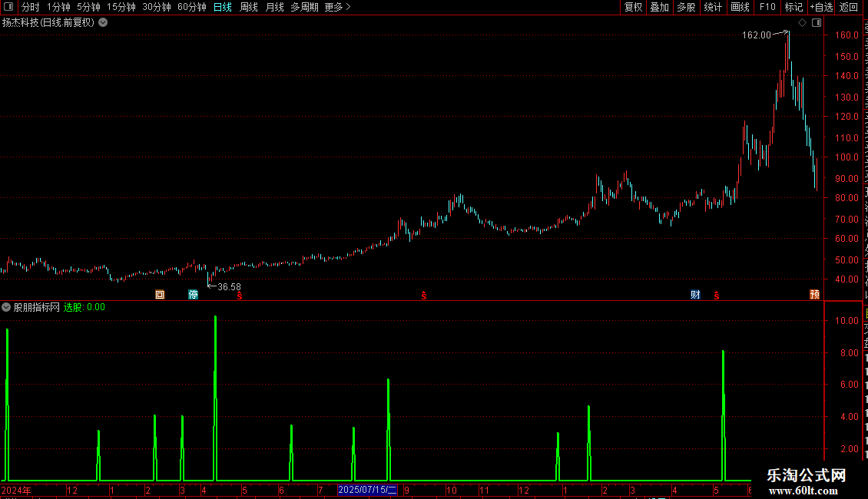Expand the 股朋指标网 indicator dropdown arrow
This screenshot has width=868, height=499.
coord(6,307)
